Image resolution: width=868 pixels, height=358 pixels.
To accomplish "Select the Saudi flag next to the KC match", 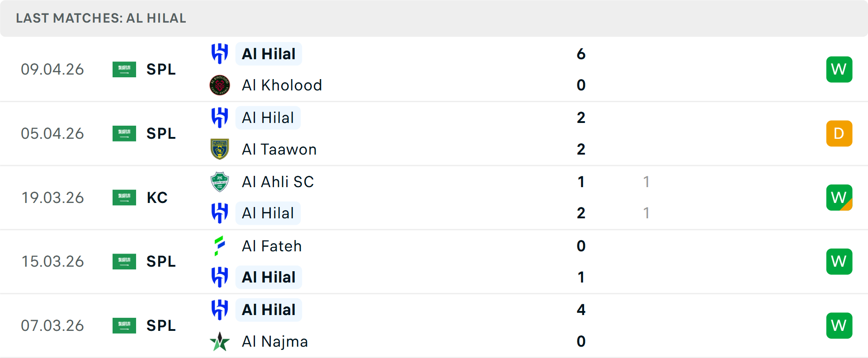I will click(124, 198).
